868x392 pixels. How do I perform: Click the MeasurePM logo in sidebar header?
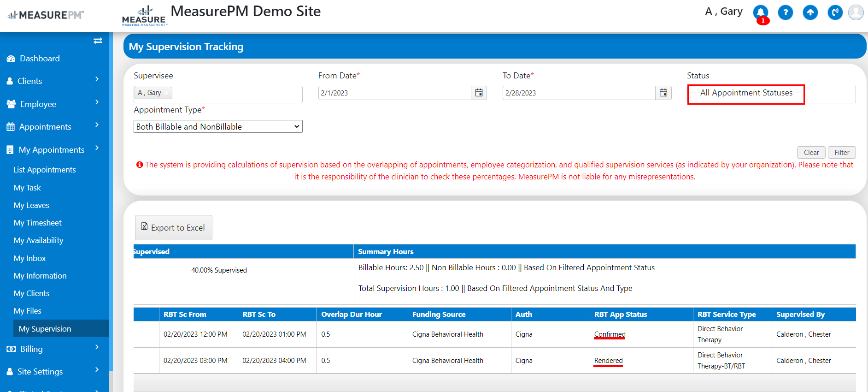45,15
